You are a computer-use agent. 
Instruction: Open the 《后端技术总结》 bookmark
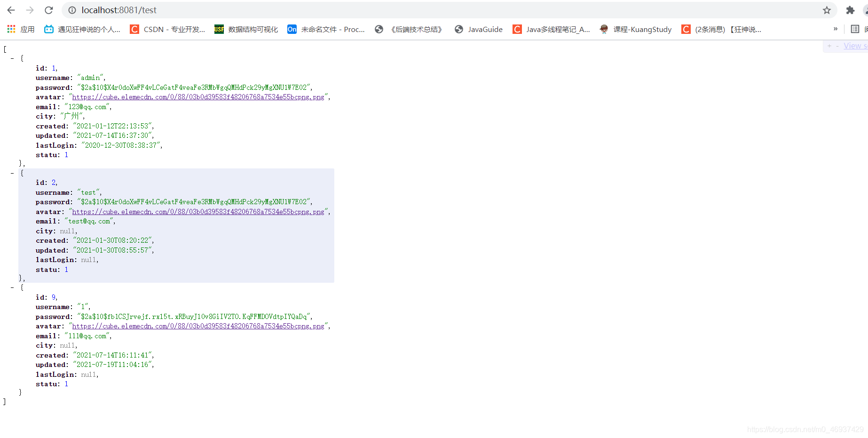point(409,29)
